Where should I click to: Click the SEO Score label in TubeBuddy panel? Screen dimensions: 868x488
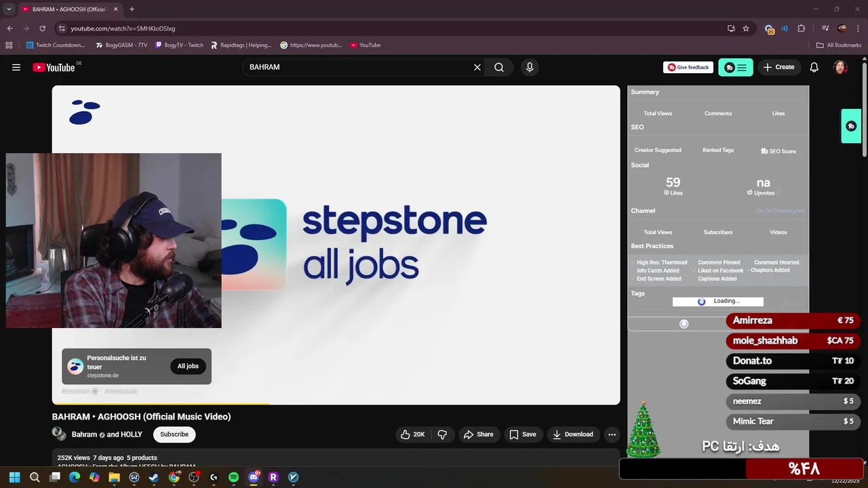778,151
